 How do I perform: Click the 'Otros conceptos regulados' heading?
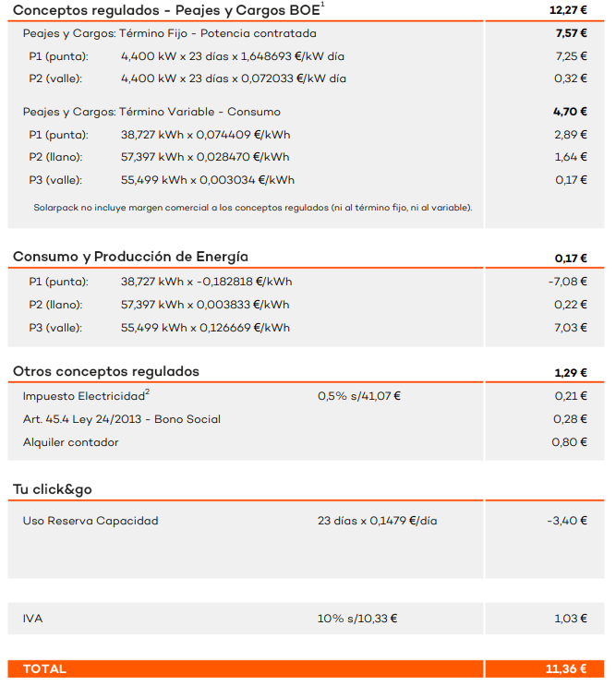[x=106, y=371]
